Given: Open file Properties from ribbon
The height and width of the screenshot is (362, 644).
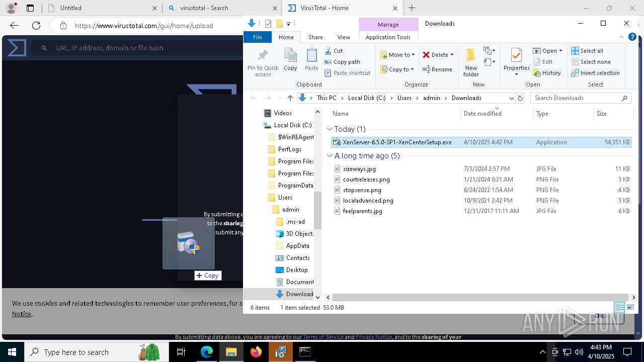Looking at the screenshot, I should (516, 63).
